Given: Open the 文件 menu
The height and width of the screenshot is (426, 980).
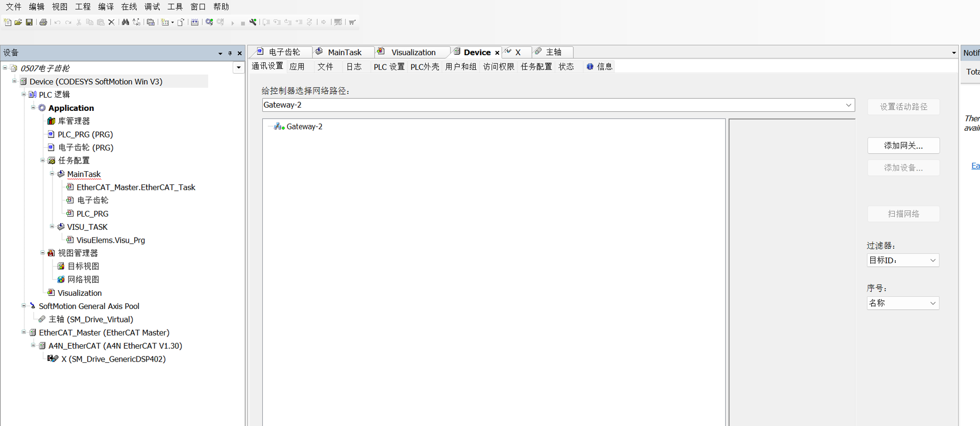Looking at the screenshot, I should pyautogui.click(x=13, y=7).
